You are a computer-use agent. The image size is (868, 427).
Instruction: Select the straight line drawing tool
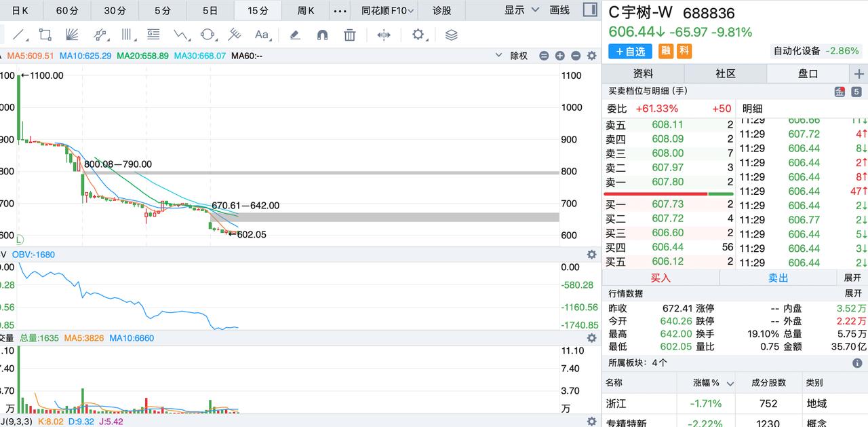[x=20, y=35]
